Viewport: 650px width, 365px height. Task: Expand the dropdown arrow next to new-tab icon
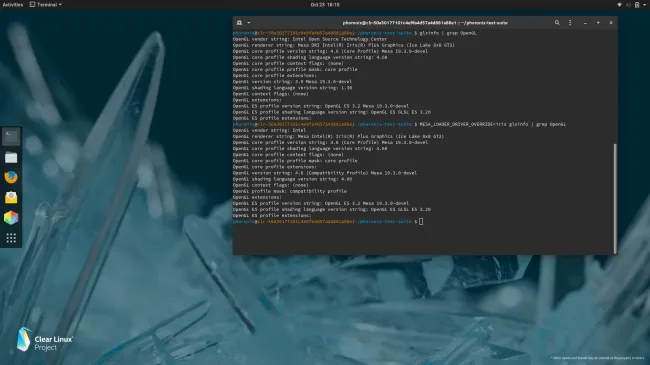click(x=249, y=23)
